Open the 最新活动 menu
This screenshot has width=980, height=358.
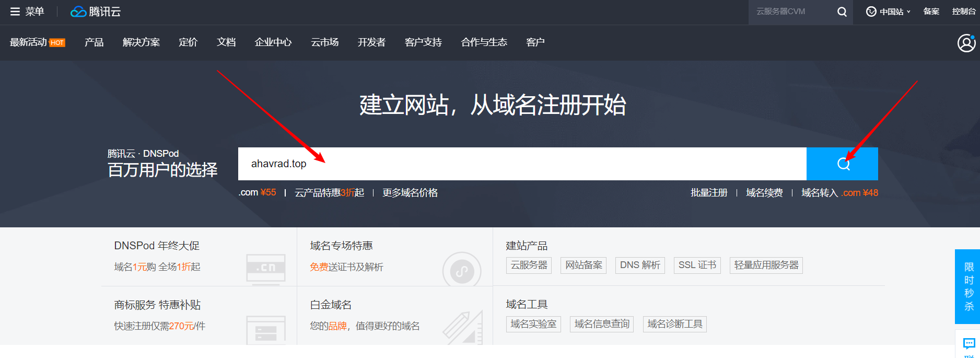tap(28, 42)
